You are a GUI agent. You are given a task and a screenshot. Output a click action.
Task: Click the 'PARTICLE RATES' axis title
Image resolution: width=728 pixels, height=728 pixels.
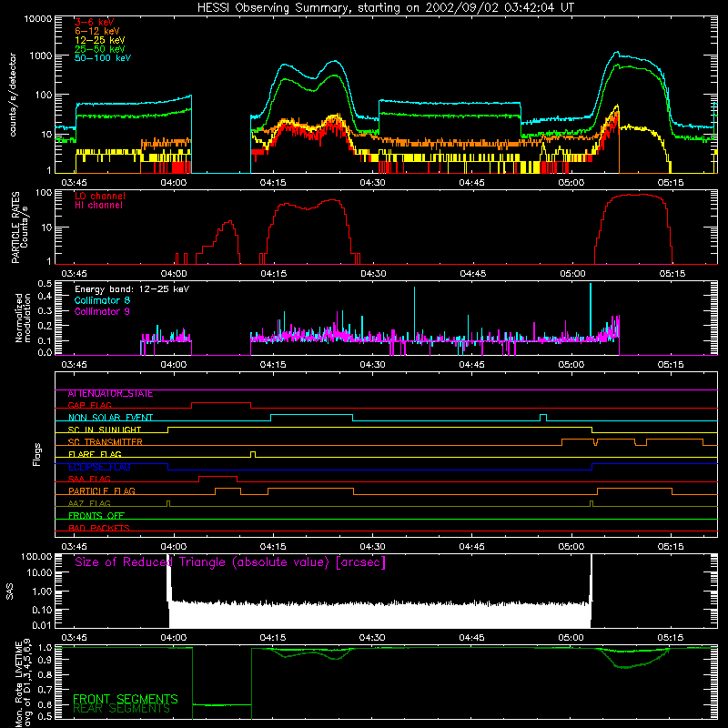pyautogui.click(x=15, y=227)
